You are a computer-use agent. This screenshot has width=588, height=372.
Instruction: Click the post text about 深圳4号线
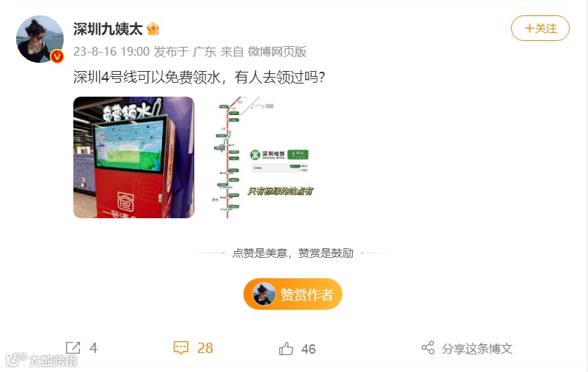(199, 77)
